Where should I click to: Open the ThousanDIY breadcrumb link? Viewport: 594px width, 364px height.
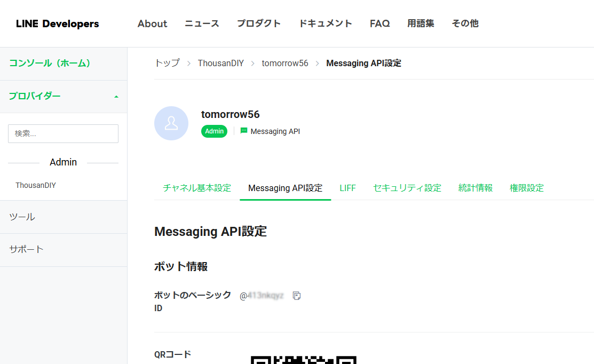(x=220, y=63)
